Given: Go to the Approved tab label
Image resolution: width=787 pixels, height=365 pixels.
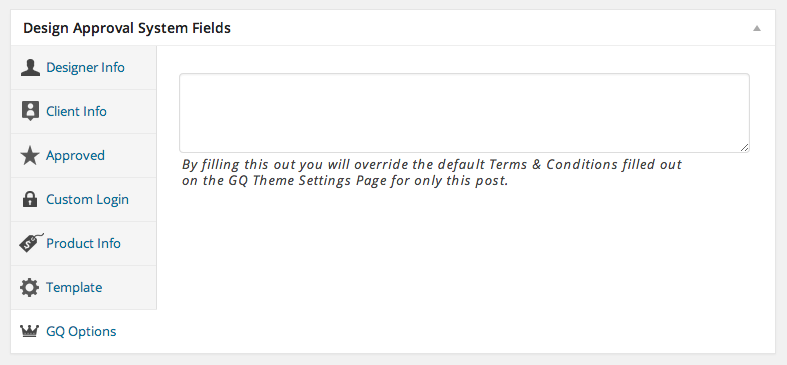Looking at the screenshot, I should (x=75, y=156).
